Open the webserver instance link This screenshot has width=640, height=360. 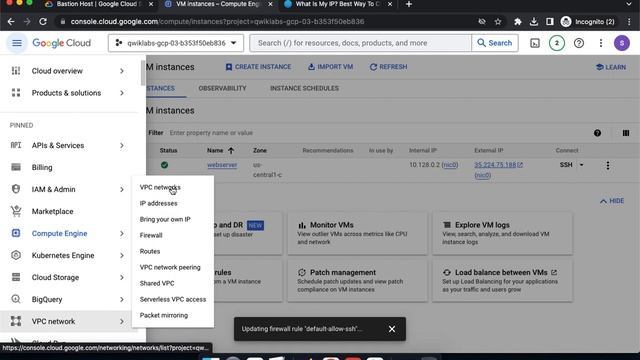coord(222,165)
